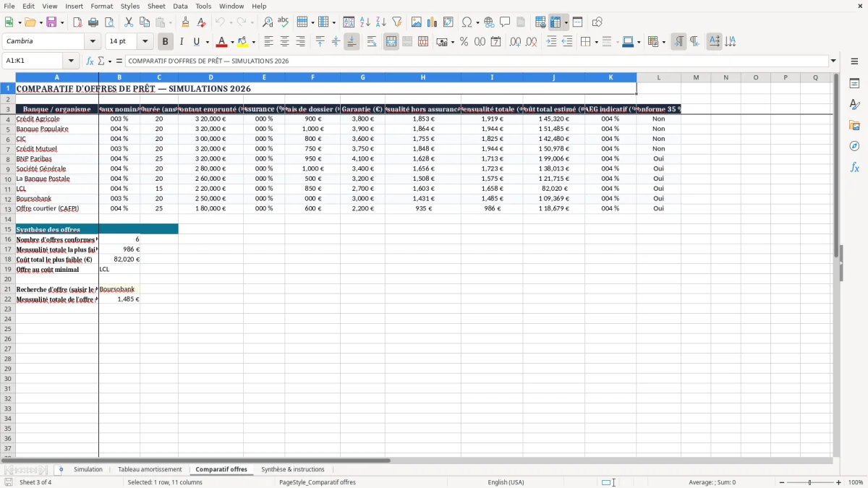868x488 pixels.
Task: Click Insert Image icon
Action: pos(417,22)
